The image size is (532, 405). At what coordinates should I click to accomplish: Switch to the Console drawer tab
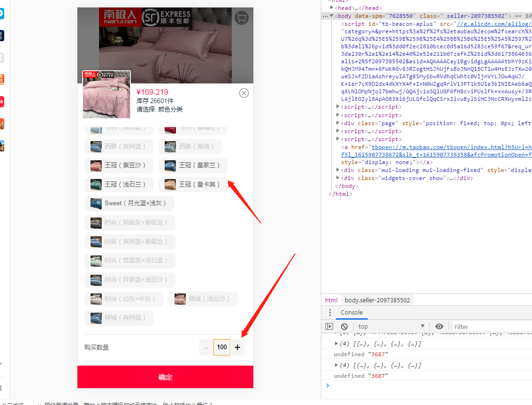coord(351,313)
